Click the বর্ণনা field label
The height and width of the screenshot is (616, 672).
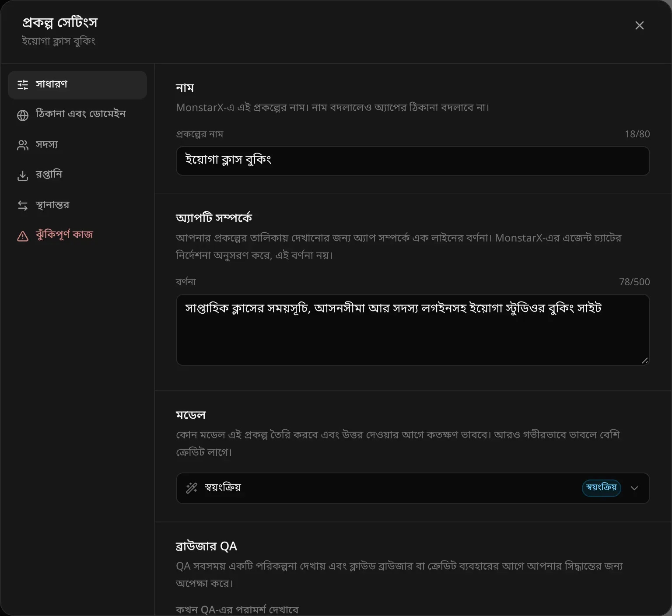click(x=185, y=282)
